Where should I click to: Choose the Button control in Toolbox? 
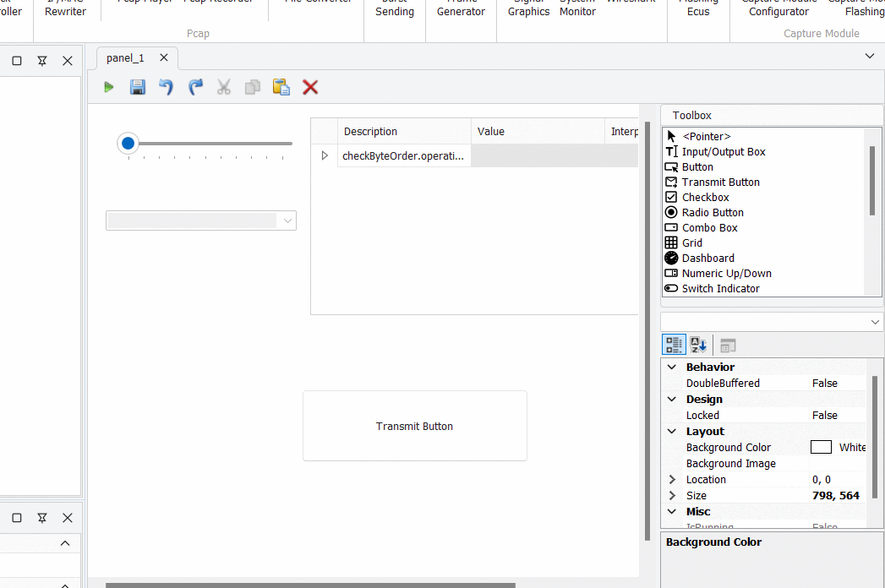pos(689,167)
